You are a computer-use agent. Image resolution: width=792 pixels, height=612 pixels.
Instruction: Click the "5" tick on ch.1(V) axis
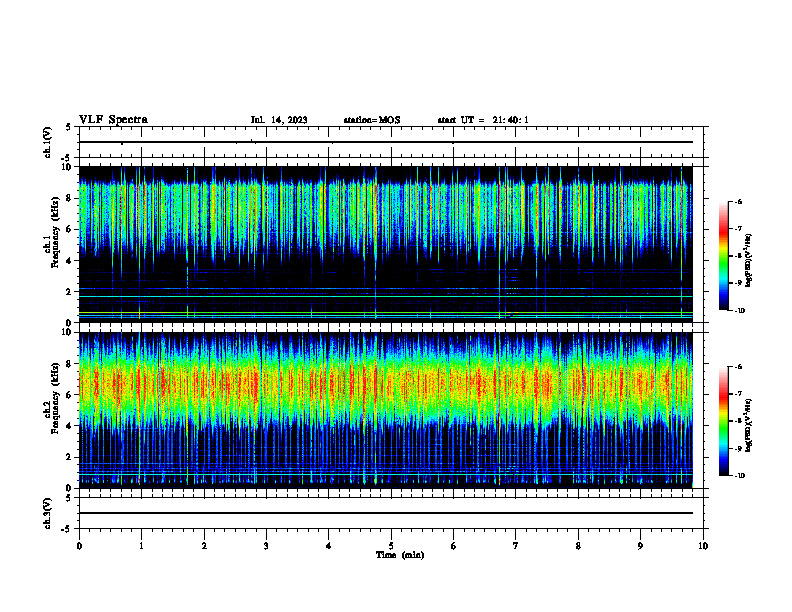(70, 127)
